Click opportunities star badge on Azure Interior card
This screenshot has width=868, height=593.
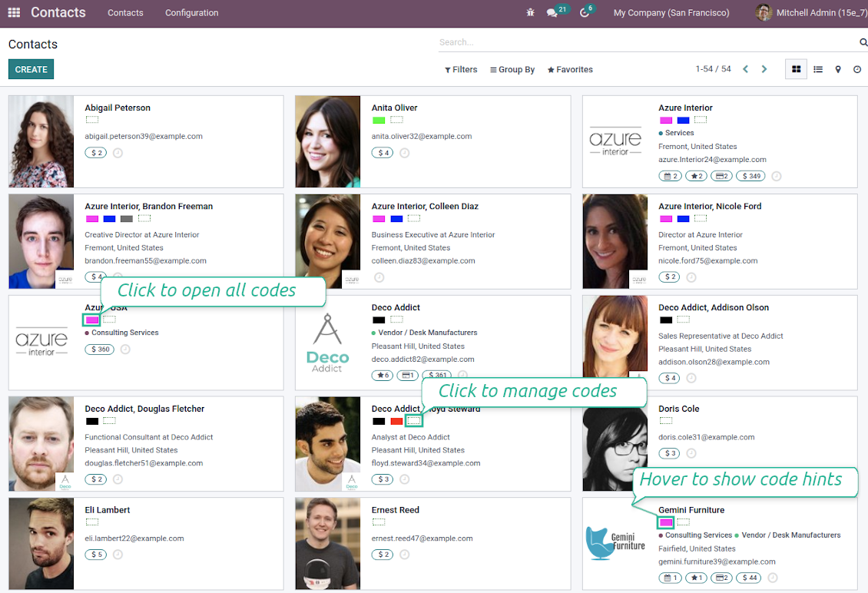coord(697,176)
